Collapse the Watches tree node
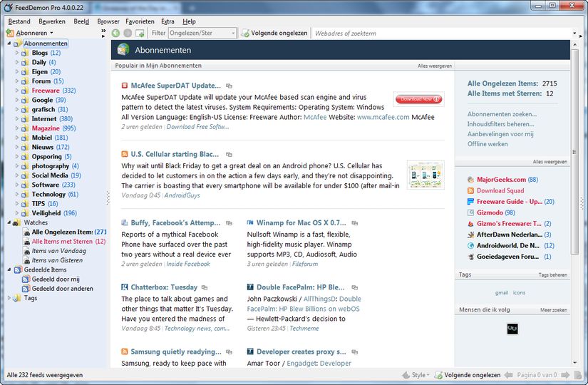This screenshot has height=385, width=588. click(9, 222)
